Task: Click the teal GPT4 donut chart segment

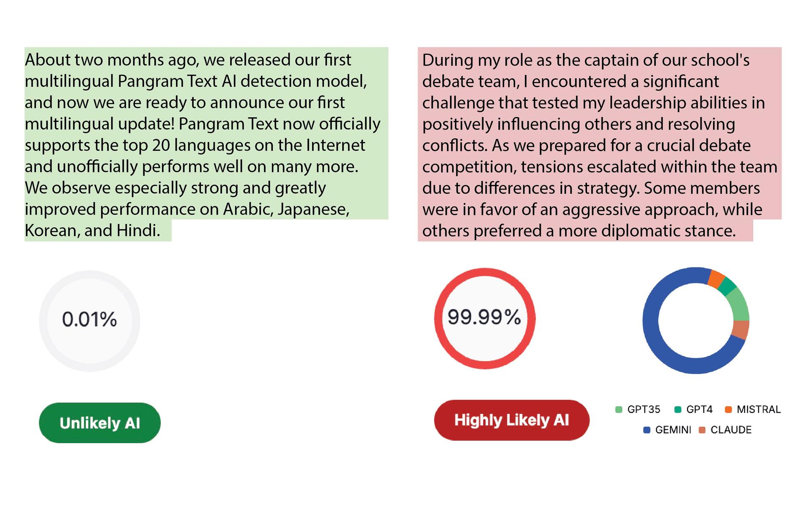Action: (x=727, y=286)
